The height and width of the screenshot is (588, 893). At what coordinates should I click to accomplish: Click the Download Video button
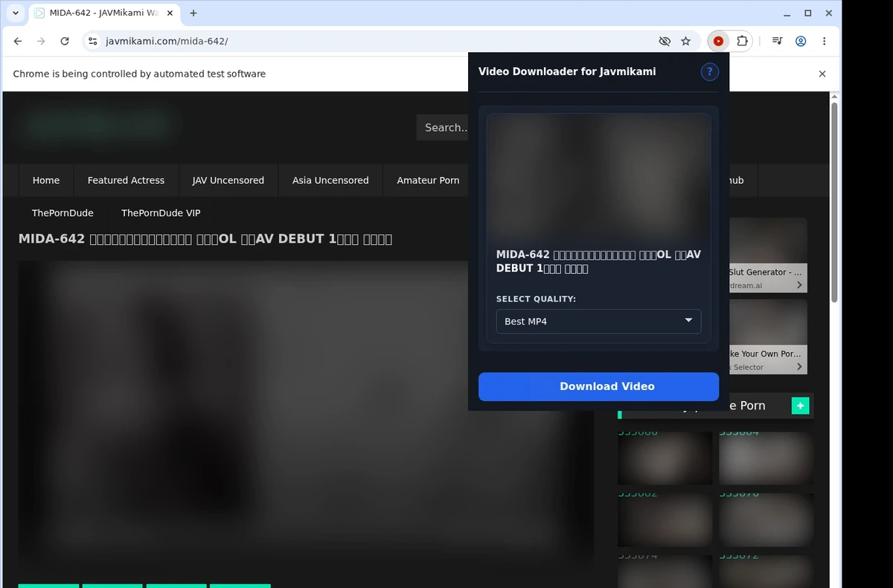tap(598, 386)
